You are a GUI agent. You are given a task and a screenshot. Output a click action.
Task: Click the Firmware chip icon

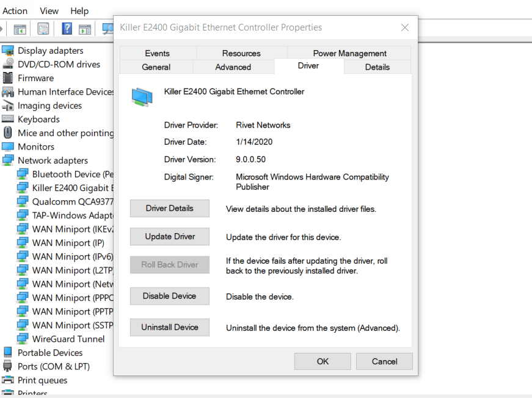[8, 78]
